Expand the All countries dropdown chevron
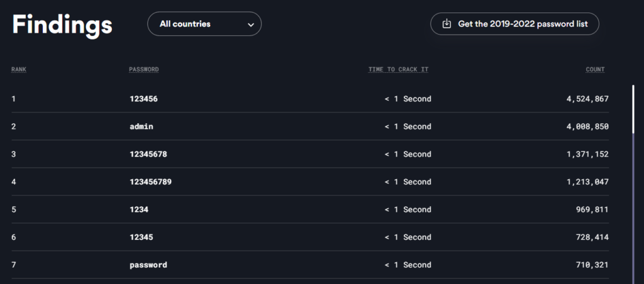This screenshot has height=284, width=644. tap(251, 25)
